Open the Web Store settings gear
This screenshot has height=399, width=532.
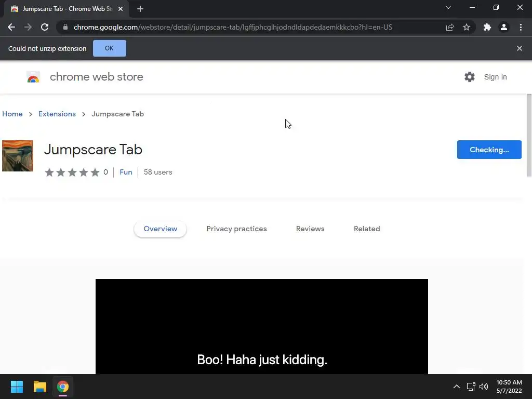pos(470,77)
